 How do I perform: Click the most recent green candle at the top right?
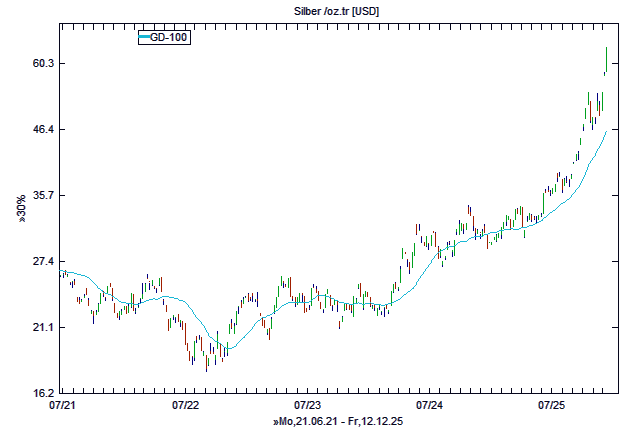pyautogui.click(x=607, y=58)
